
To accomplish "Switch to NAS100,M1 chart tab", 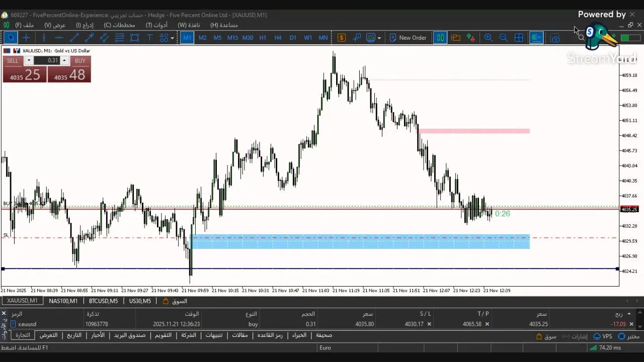I will [x=63, y=301].
